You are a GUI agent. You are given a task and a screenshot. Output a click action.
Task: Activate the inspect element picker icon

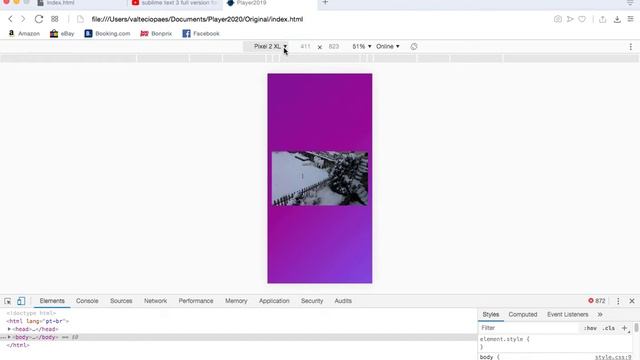pyautogui.click(x=8, y=301)
